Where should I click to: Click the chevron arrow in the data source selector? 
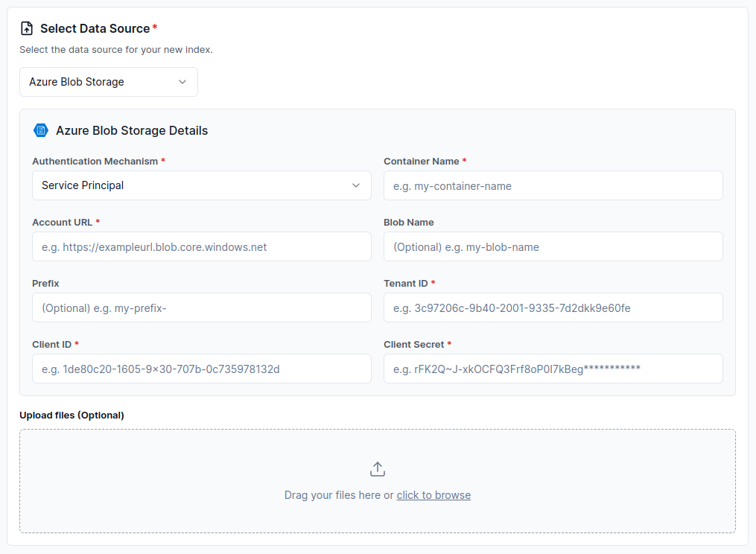(x=182, y=82)
